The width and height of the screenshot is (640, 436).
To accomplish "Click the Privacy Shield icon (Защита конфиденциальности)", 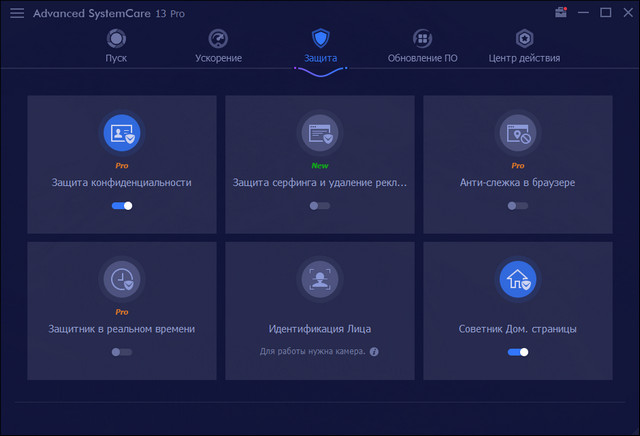I will point(122,131).
